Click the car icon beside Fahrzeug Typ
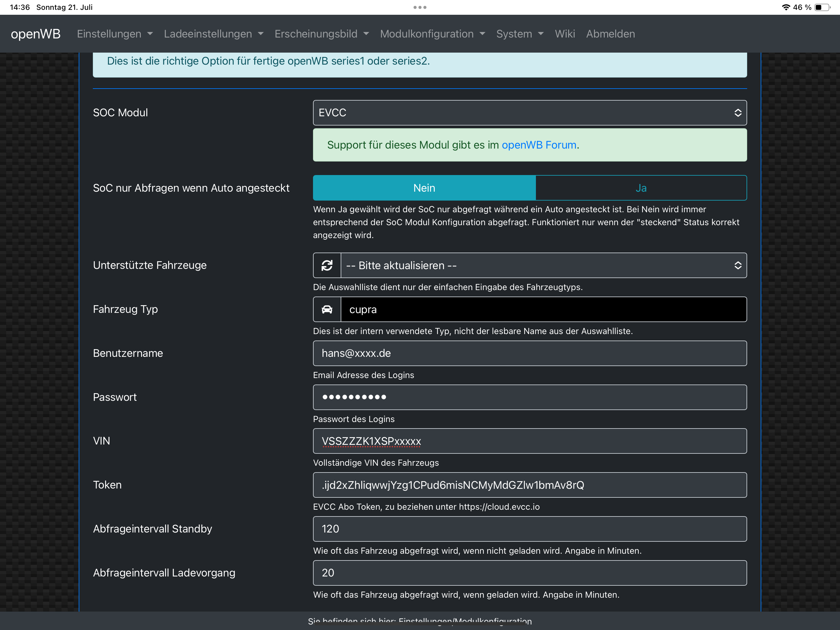 pyautogui.click(x=327, y=309)
